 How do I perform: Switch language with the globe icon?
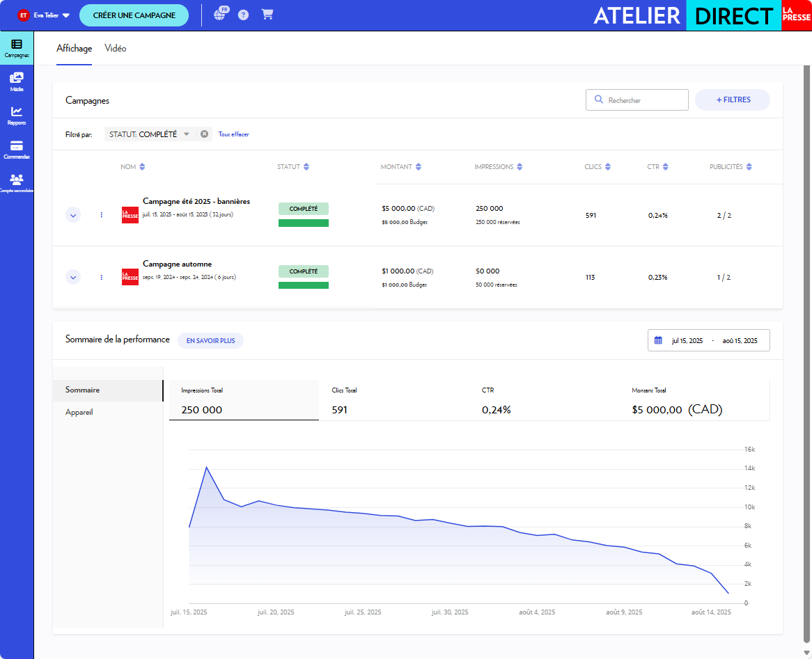pos(220,15)
